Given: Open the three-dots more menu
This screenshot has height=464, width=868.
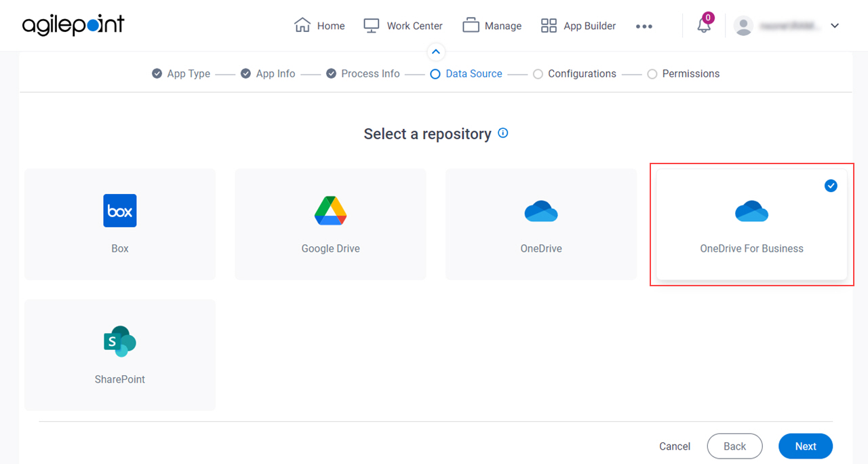Looking at the screenshot, I should point(644,26).
